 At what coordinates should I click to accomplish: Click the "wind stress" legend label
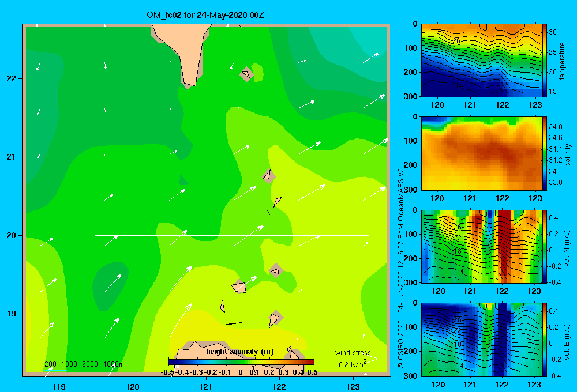(x=353, y=352)
